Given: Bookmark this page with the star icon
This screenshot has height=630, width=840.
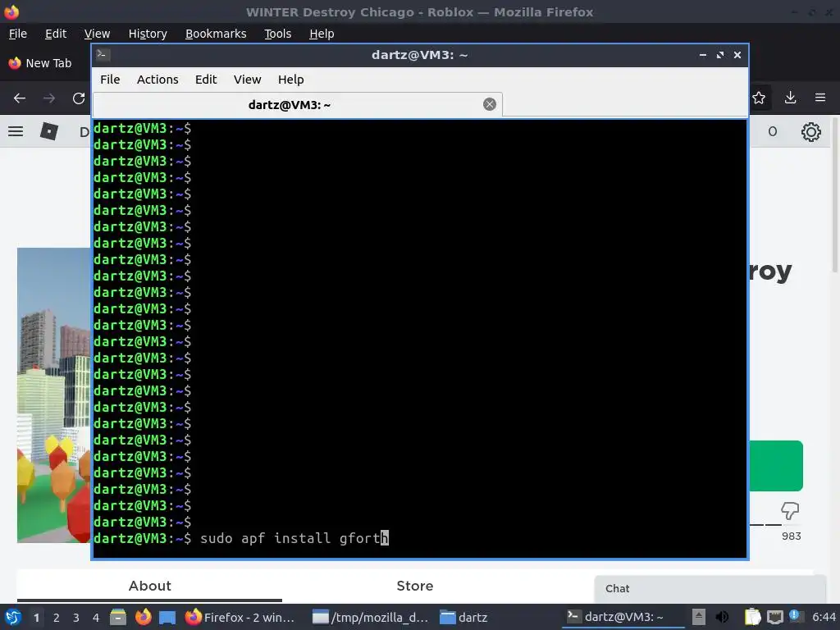Looking at the screenshot, I should pos(759,98).
